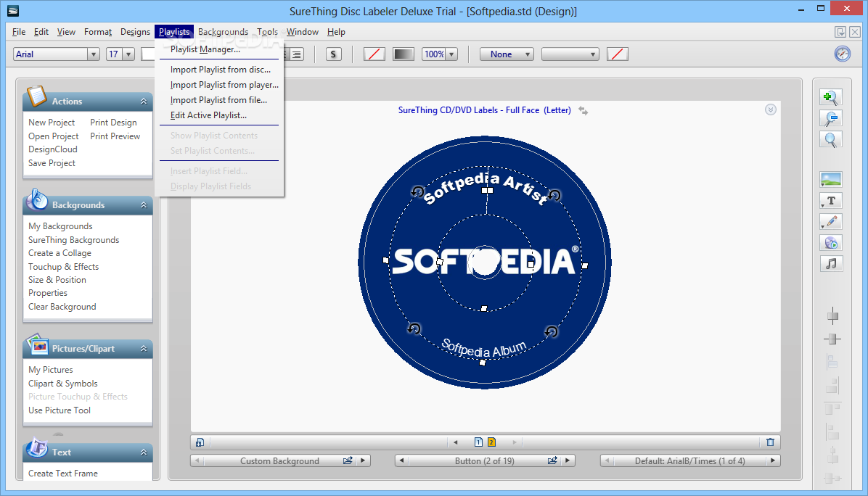Click previous page arrow in page bar

click(x=456, y=442)
